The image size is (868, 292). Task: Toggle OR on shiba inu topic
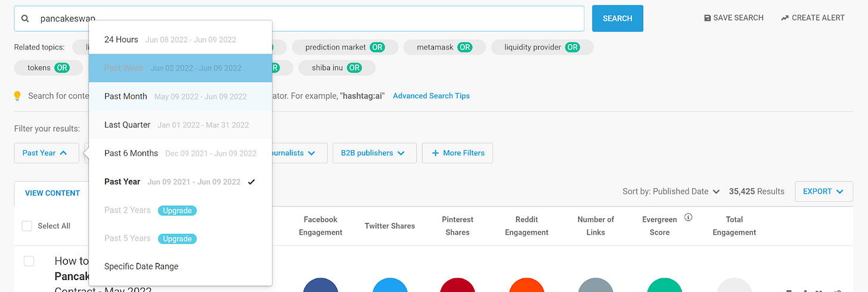(x=354, y=68)
